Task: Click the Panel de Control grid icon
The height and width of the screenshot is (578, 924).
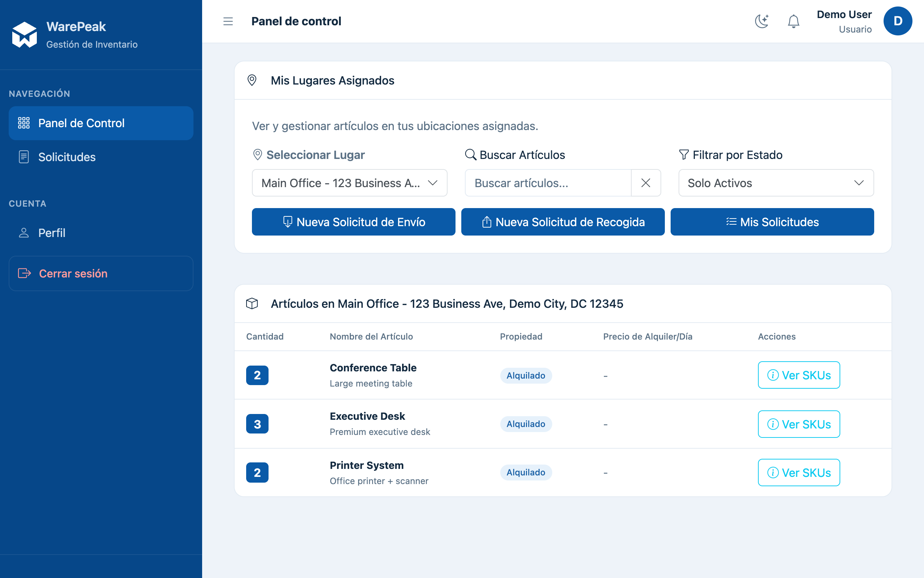Action: tap(24, 123)
